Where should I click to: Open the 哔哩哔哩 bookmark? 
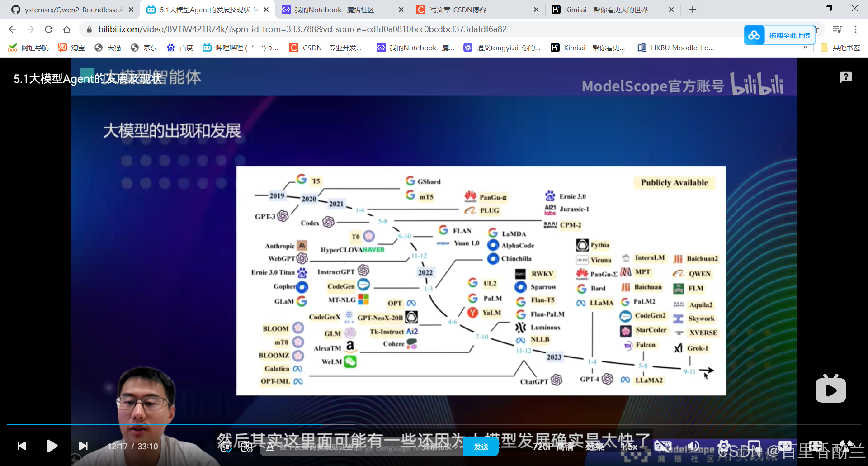(x=241, y=48)
